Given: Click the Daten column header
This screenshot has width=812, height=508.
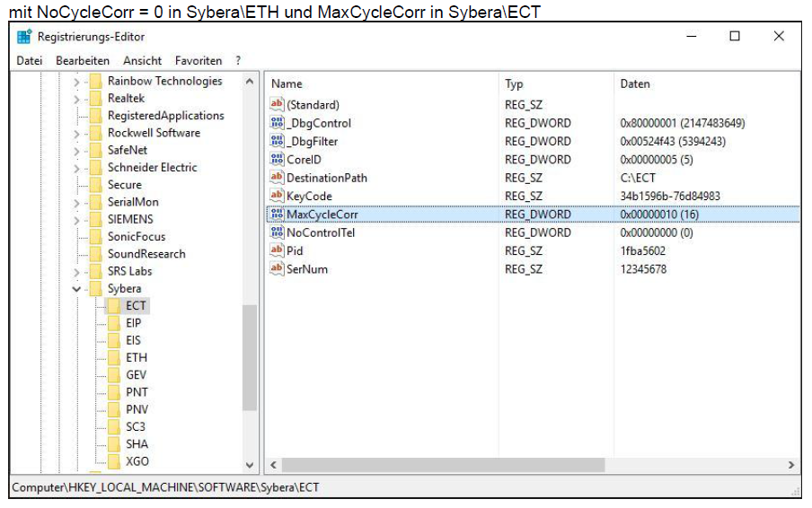Looking at the screenshot, I should (x=635, y=84).
